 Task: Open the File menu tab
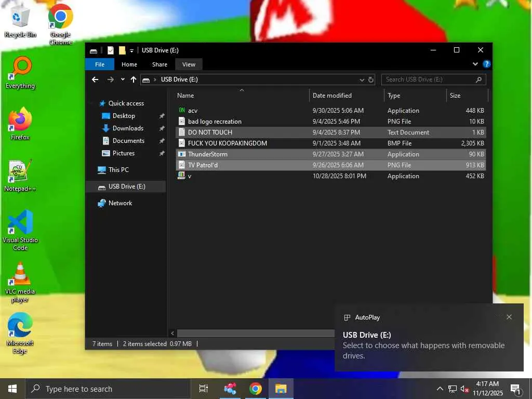pos(100,64)
